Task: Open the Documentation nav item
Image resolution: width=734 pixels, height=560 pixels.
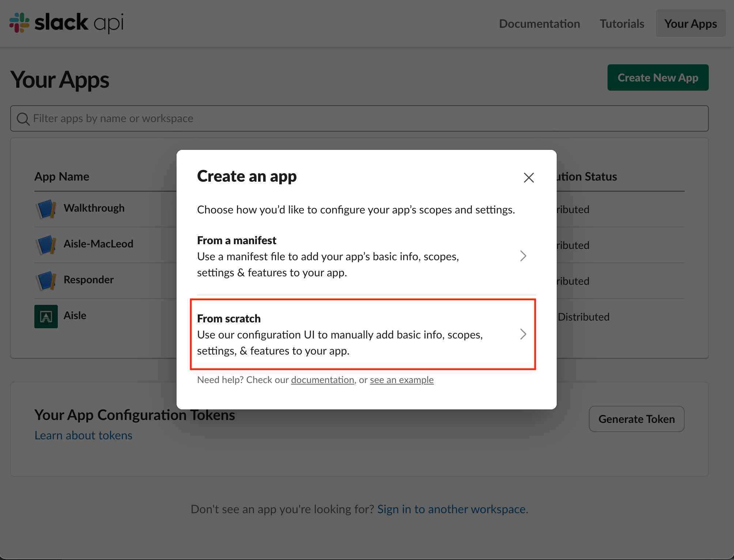Action: click(539, 24)
